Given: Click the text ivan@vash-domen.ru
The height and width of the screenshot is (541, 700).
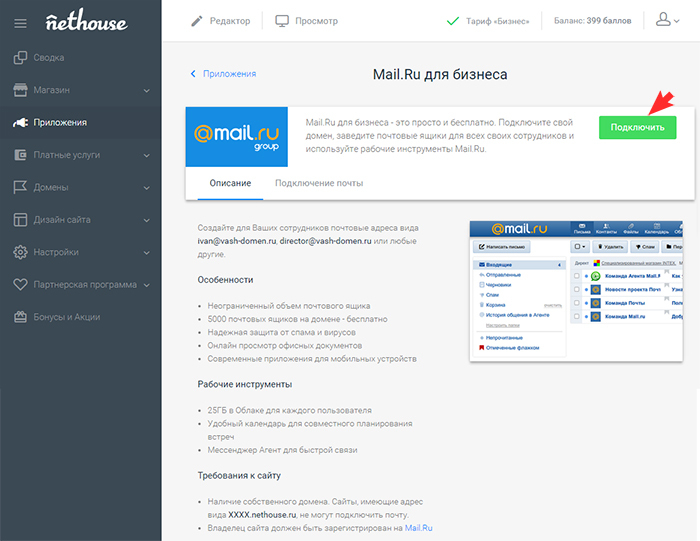Looking at the screenshot, I should (x=237, y=241).
